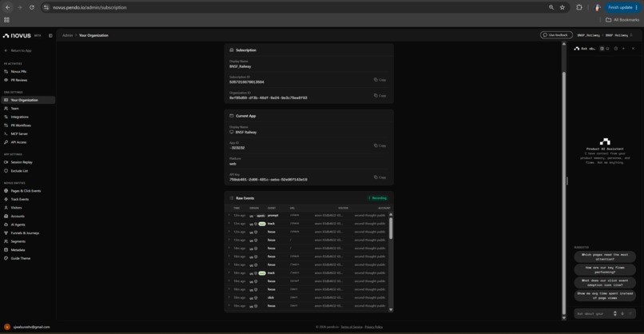Open PR Reviews in the sidebar

point(27,80)
